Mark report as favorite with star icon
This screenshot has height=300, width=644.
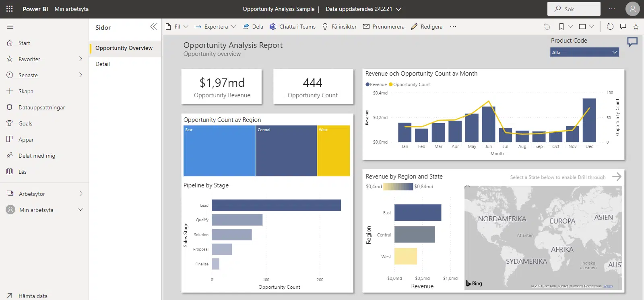636,27
